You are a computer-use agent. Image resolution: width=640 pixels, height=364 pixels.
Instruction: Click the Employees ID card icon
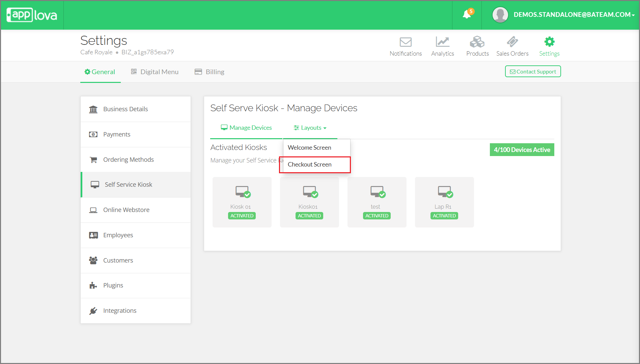pos(93,235)
